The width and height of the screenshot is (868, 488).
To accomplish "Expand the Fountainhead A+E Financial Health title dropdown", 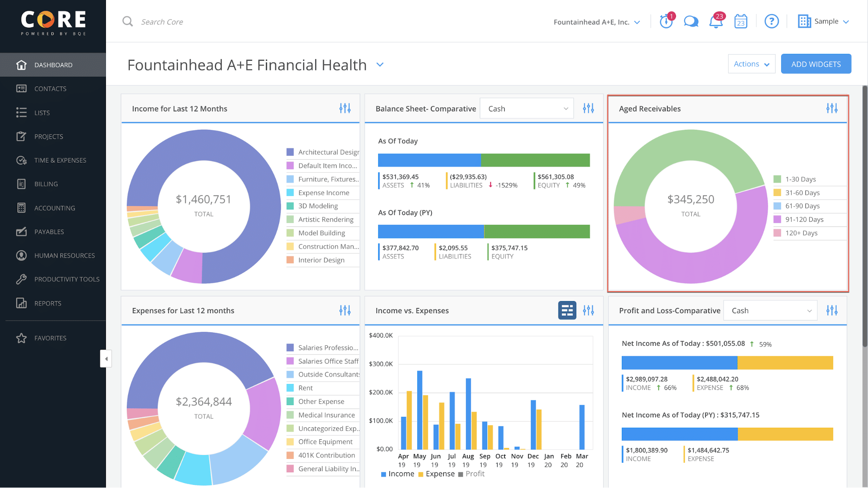I will click(380, 64).
